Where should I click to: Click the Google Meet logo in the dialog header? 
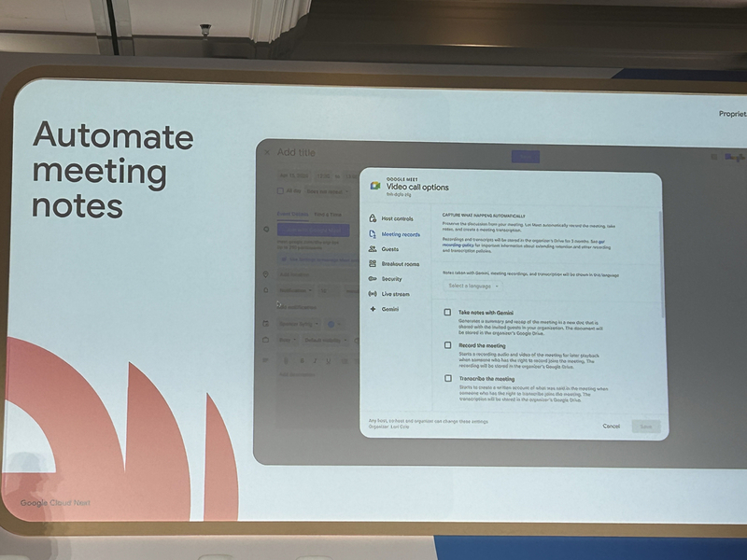[375, 186]
